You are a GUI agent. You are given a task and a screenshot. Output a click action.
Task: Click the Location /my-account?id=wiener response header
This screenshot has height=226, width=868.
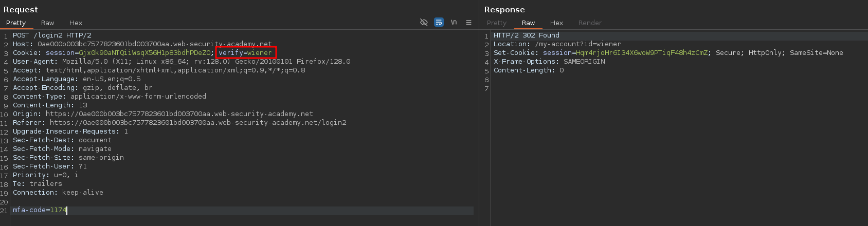(x=557, y=44)
